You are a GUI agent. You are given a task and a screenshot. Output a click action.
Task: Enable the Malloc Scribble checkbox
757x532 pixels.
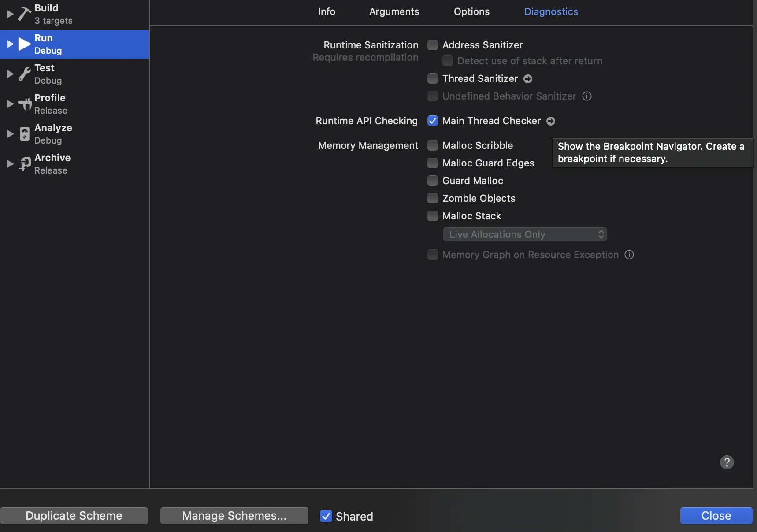433,145
